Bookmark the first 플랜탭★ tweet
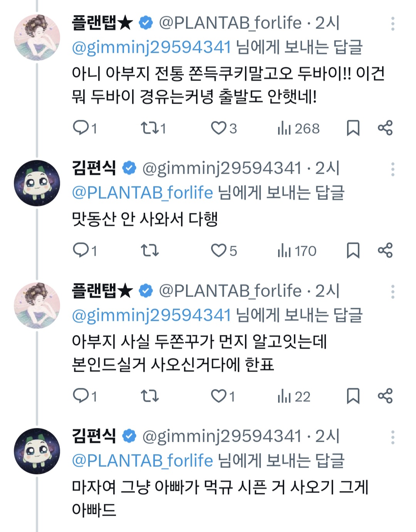Image resolution: width=416 pixels, height=532 pixels. 353,128
